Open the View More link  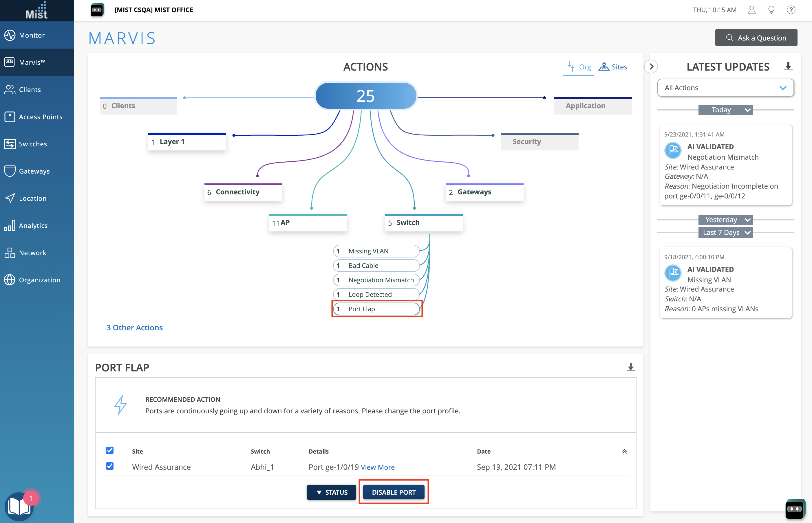tap(377, 467)
